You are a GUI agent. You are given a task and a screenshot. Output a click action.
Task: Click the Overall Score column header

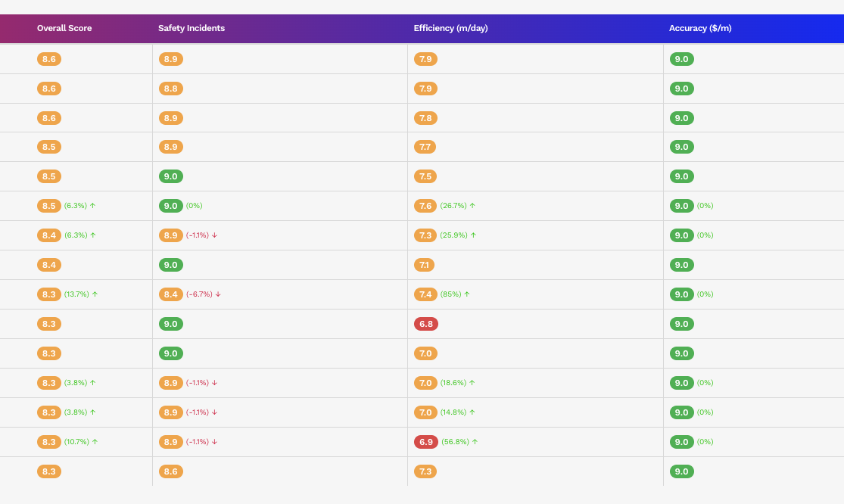click(64, 28)
